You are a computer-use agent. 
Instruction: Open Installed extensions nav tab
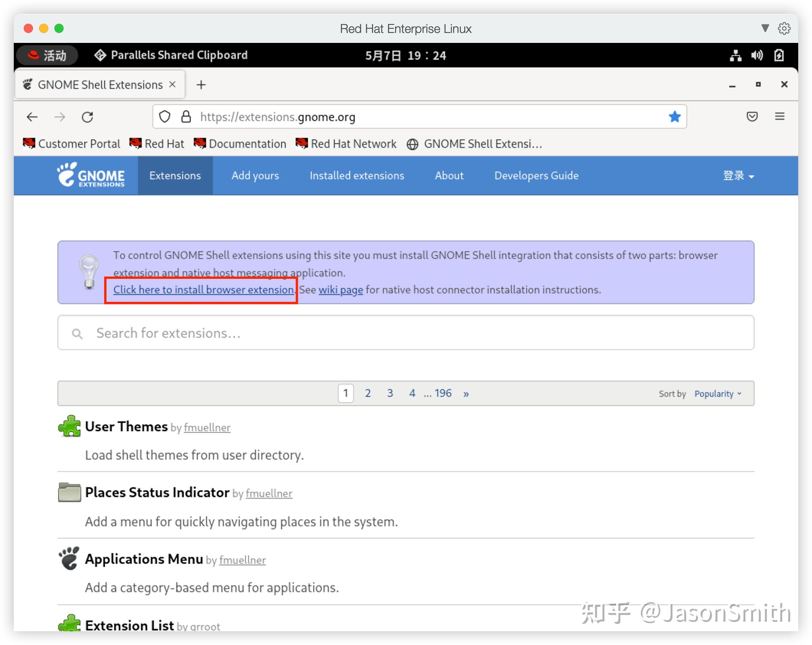pos(357,176)
